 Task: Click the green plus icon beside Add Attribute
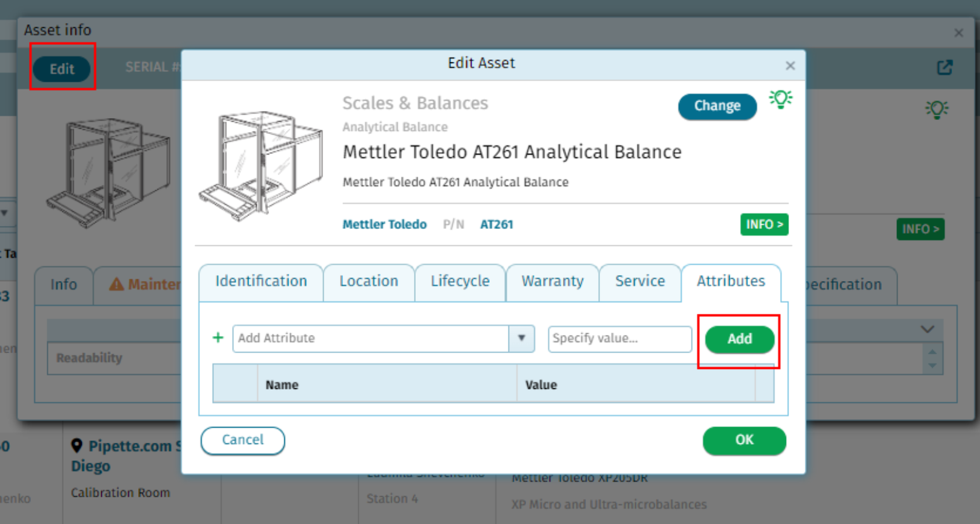(x=218, y=338)
